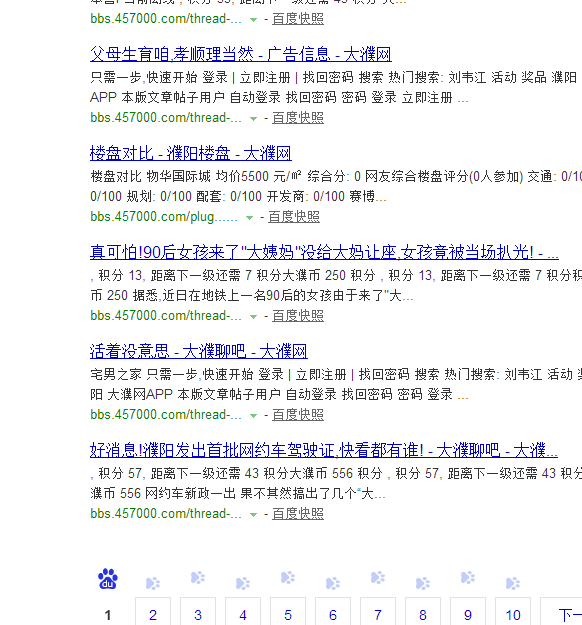Click paw icon above page 10
Screen dimensions: 582x625
(513, 583)
